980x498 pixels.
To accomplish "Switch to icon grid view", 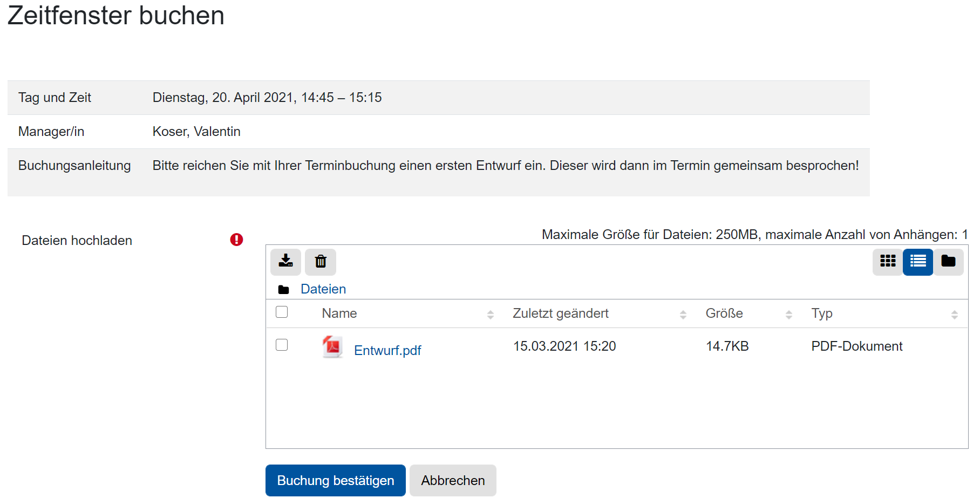I will coord(888,262).
